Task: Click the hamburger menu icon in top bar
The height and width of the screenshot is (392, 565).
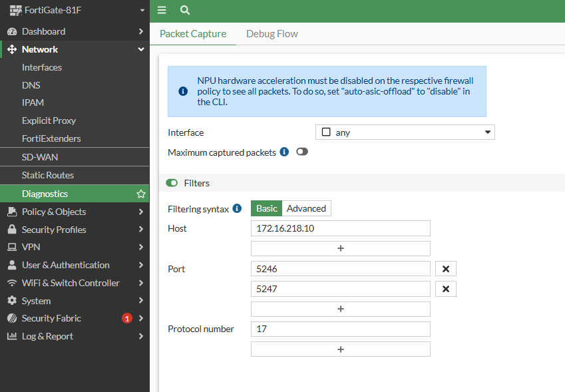Action: [x=162, y=11]
